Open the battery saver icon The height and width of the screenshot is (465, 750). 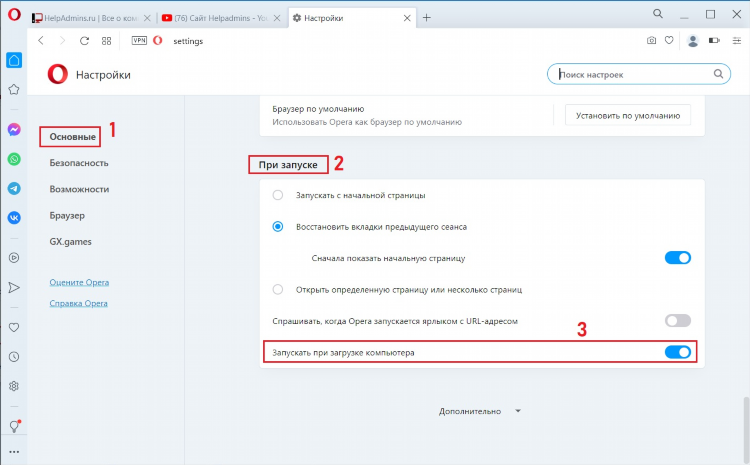(x=714, y=41)
